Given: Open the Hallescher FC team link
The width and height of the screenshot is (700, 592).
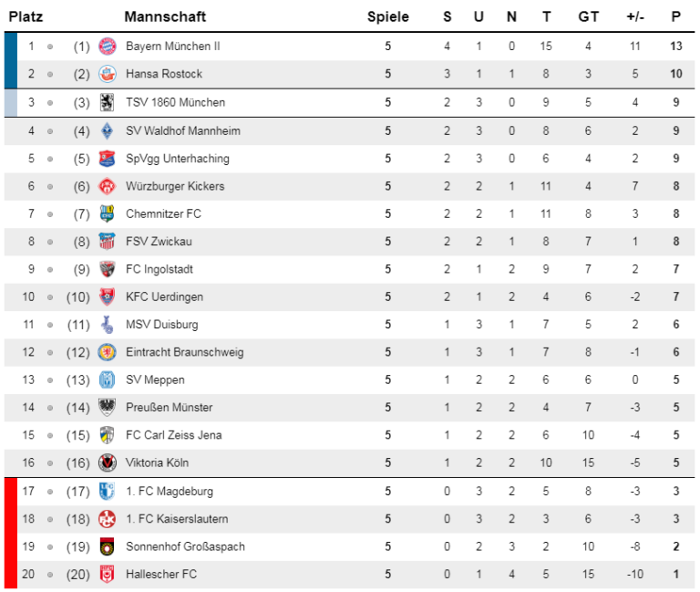Looking at the screenshot, I should pyautogui.click(x=161, y=574).
